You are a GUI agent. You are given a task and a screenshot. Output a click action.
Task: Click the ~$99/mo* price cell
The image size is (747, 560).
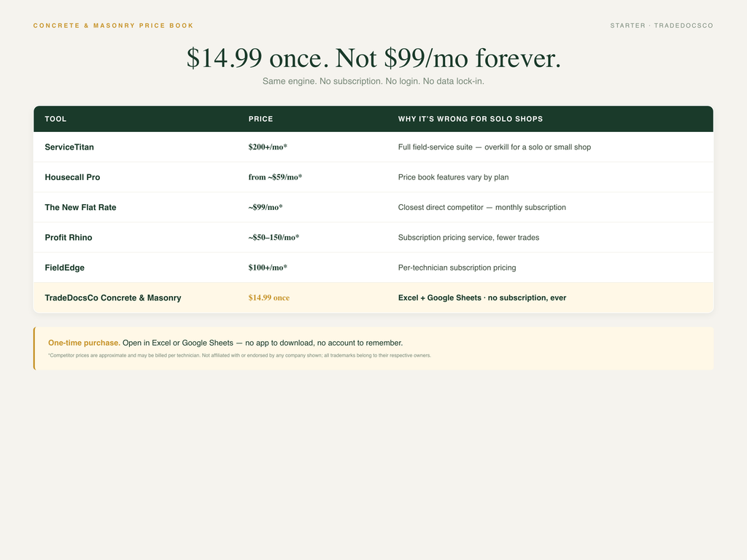pyautogui.click(x=266, y=207)
